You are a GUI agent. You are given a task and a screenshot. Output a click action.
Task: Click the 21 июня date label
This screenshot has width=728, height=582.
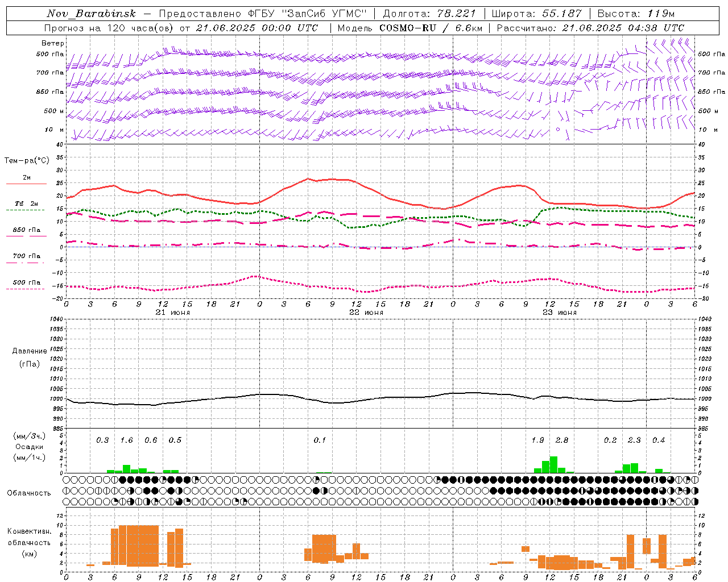pos(173,313)
